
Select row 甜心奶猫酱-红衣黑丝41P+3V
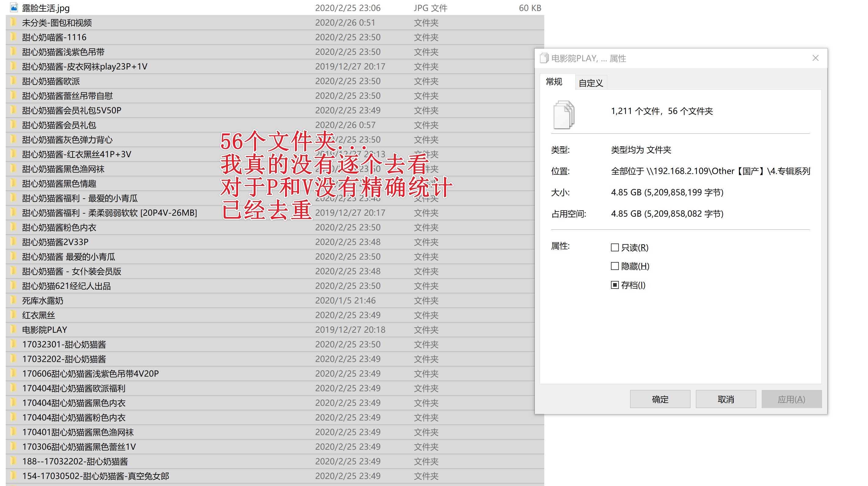pyautogui.click(x=275, y=154)
